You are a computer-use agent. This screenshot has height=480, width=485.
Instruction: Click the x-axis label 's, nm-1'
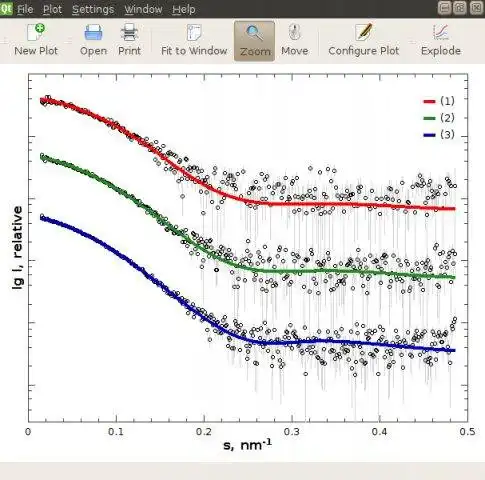click(x=247, y=445)
